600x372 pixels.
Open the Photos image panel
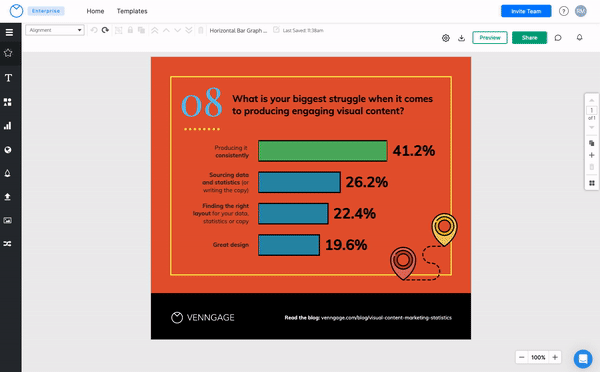[x=7, y=220]
